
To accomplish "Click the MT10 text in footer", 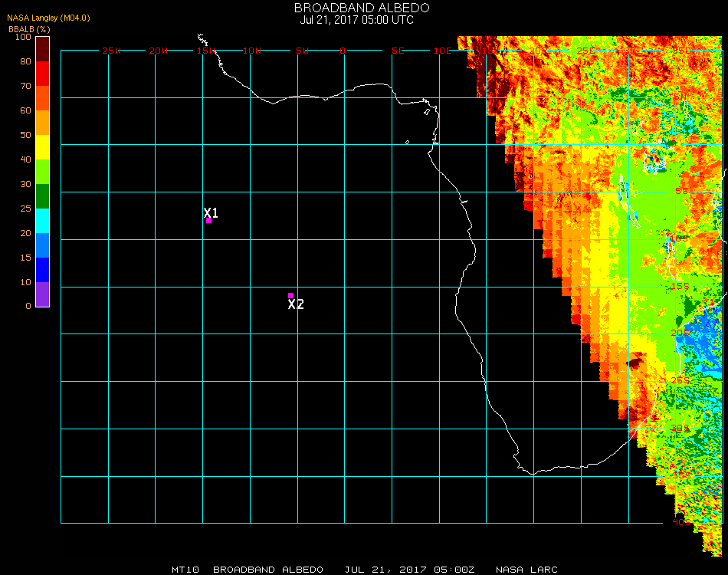I will [185, 570].
